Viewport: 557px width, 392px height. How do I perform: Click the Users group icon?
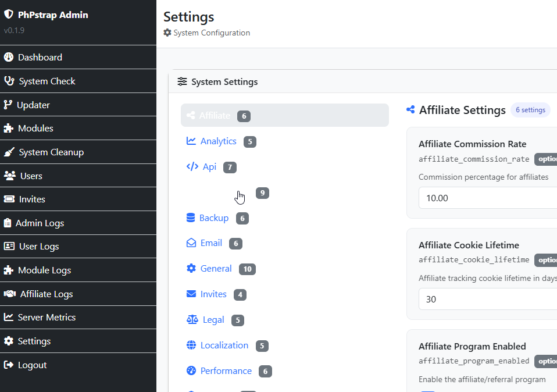(x=10, y=176)
